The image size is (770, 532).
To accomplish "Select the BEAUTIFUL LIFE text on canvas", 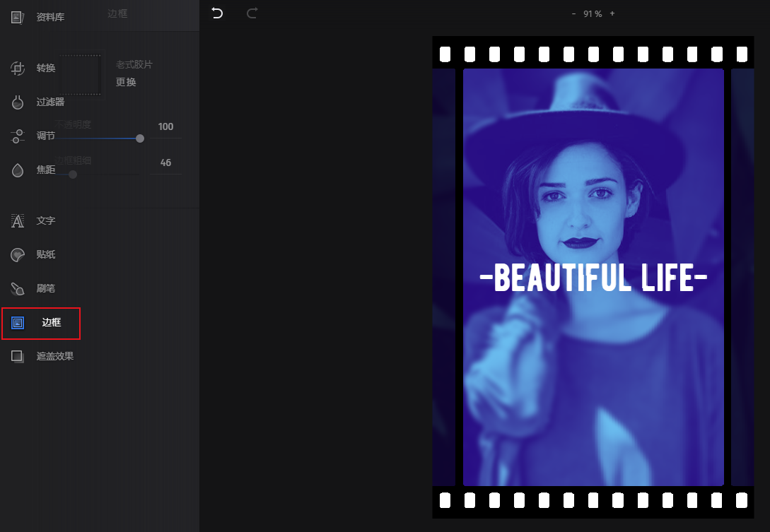I will (x=593, y=278).
